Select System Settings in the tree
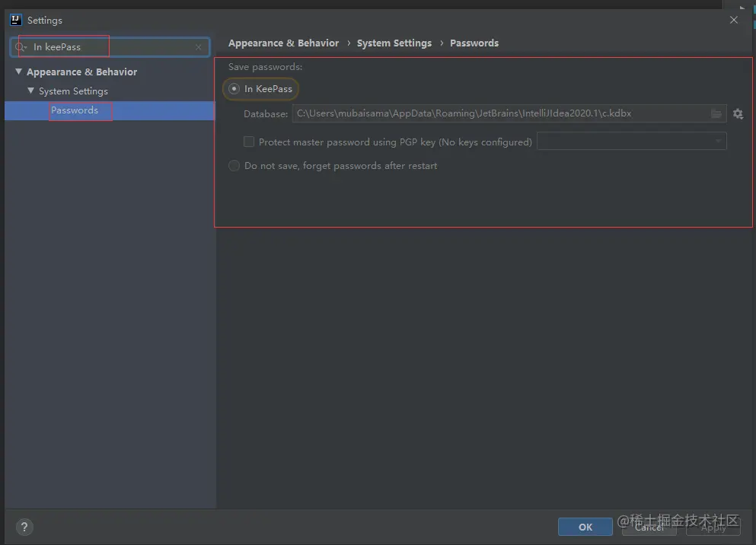Image resolution: width=756 pixels, height=545 pixels. pyautogui.click(x=73, y=91)
